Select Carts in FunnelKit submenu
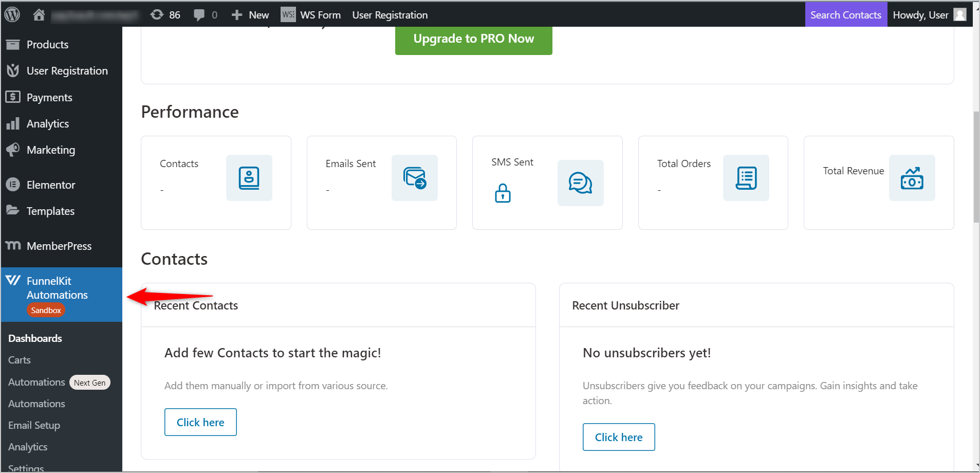This screenshot has width=980, height=473. click(20, 360)
